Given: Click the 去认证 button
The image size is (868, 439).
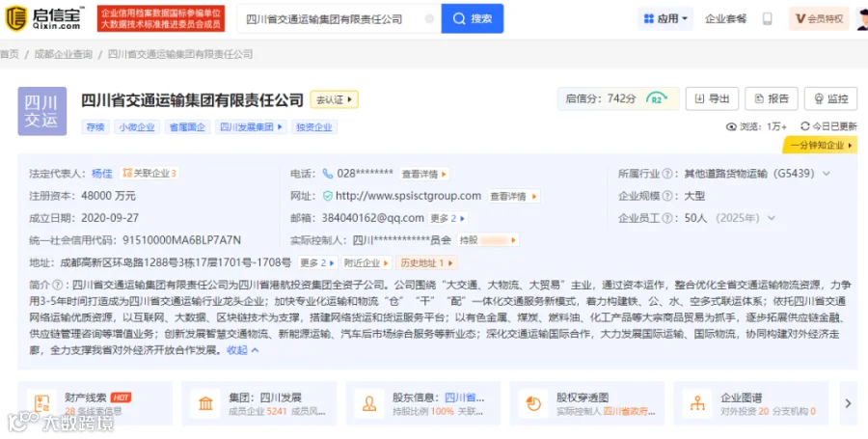Looking at the screenshot, I should 335,99.
